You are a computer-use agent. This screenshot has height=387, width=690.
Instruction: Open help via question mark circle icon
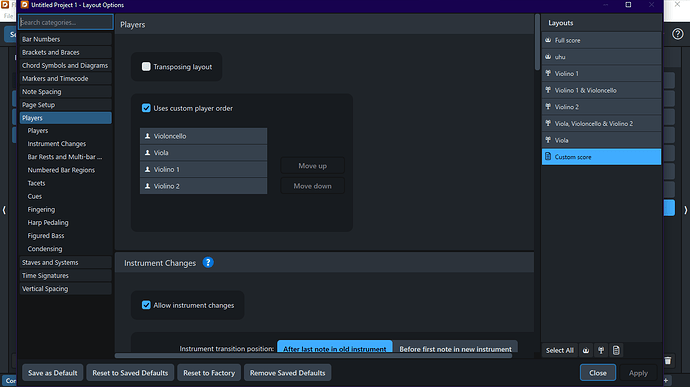tap(678, 34)
